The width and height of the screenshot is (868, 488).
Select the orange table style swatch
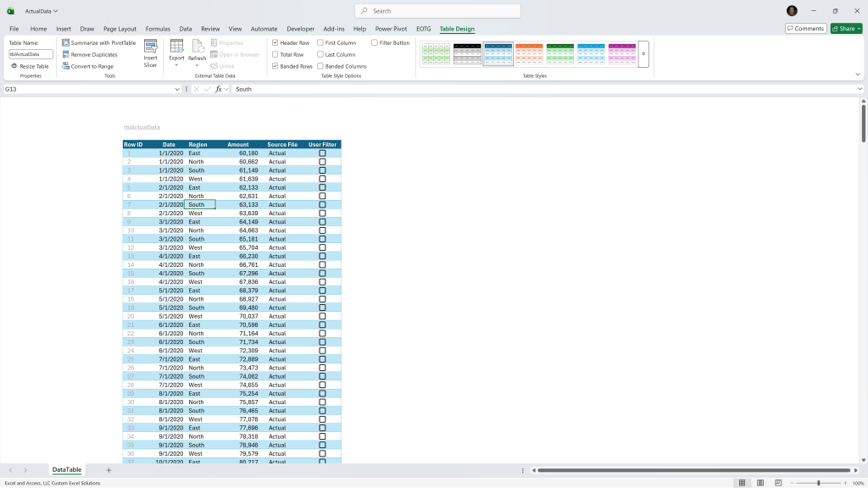pos(529,53)
